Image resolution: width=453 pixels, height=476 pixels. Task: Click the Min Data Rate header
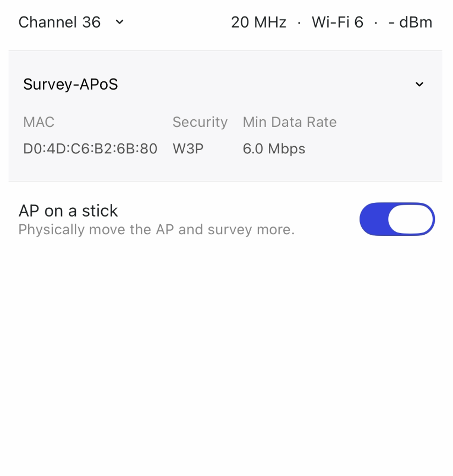(x=290, y=122)
